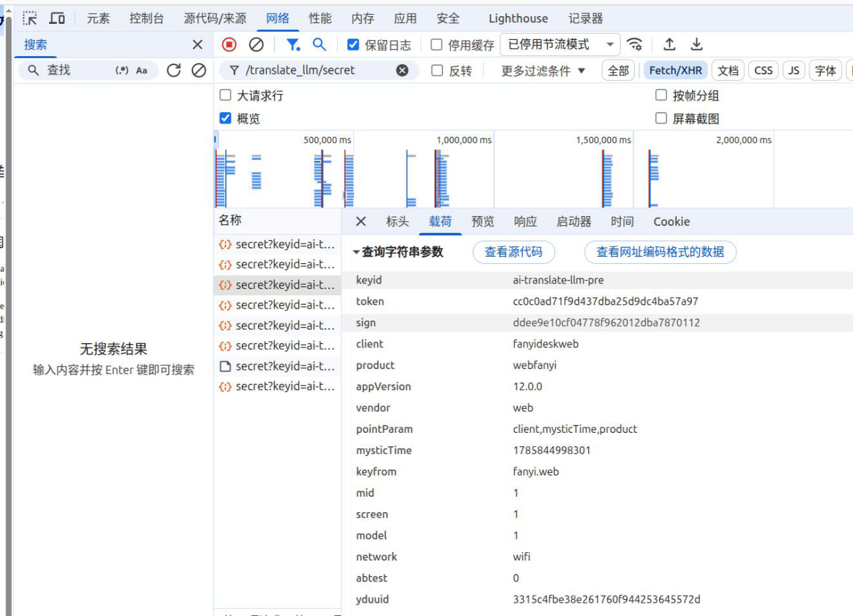Click the keyid parameter row

pyautogui.click(x=597, y=280)
